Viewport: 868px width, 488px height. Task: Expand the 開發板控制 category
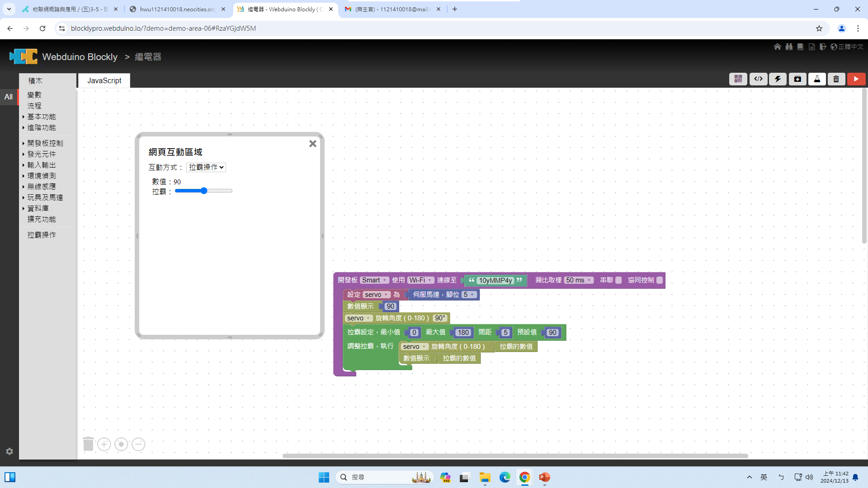point(45,143)
